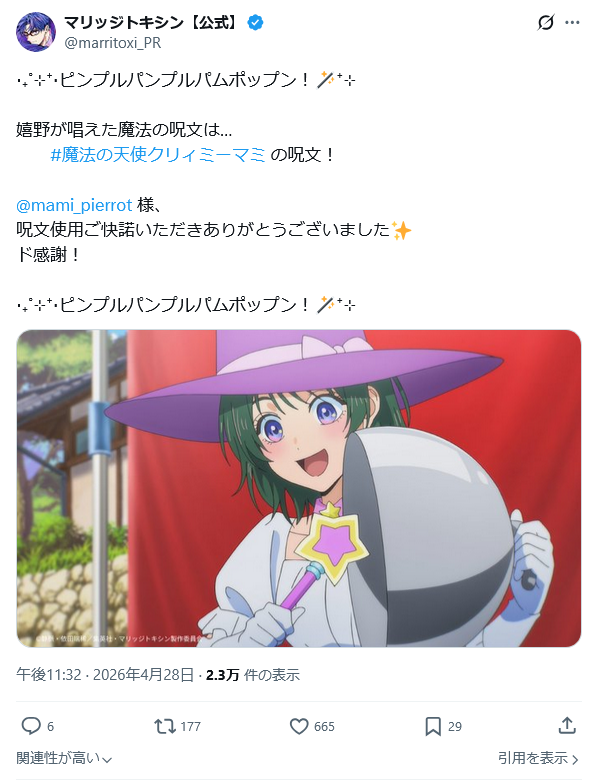The height and width of the screenshot is (780, 598).
Task: Open the reply comment icon
Action: (x=31, y=726)
